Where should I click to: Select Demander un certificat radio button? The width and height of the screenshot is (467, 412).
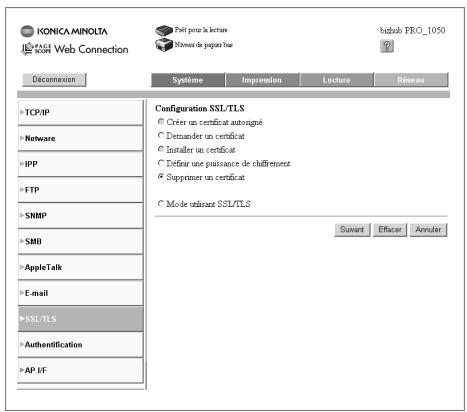pos(161,135)
